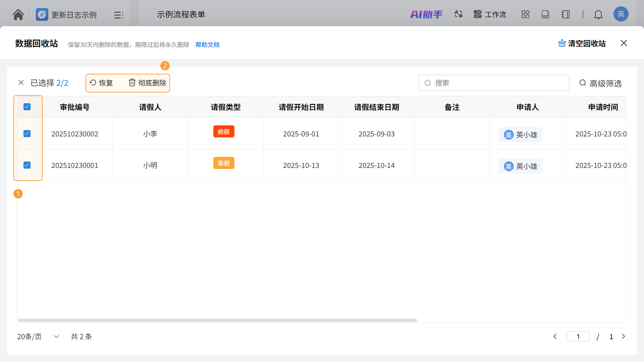Uncheck the row 202510230001 checkbox
644x362 pixels.
[27, 165]
